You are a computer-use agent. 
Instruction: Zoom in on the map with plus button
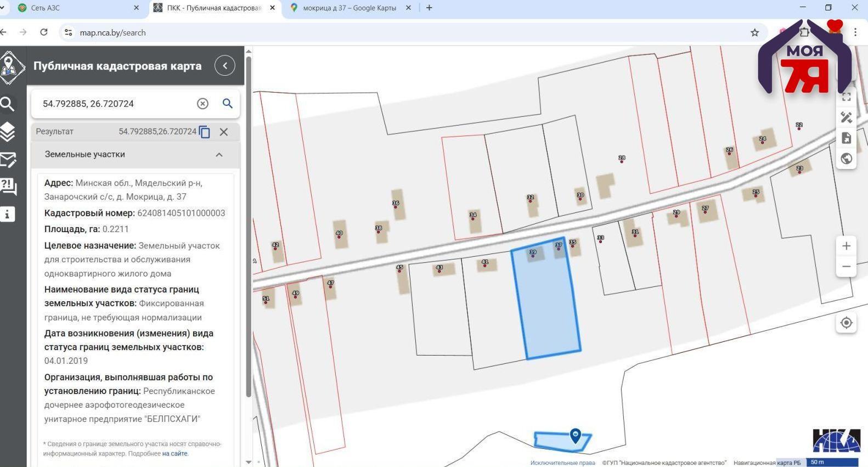(846, 246)
